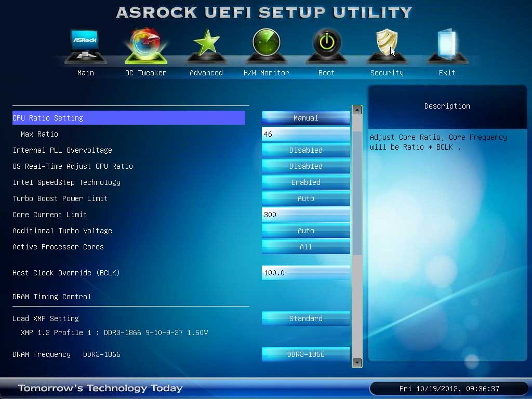Image resolution: width=532 pixels, height=399 pixels.
Task: Switch to the OC Tweaker tab label
Action: [146, 73]
